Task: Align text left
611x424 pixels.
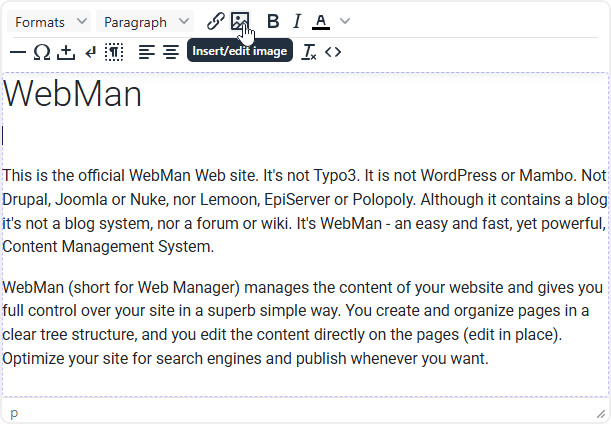Action: pos(147,52)
